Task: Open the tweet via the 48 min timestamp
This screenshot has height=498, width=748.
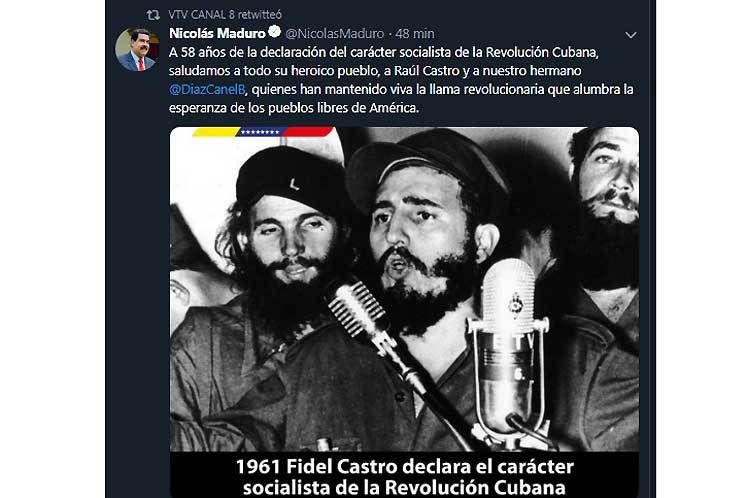Action: pos(415,33)
